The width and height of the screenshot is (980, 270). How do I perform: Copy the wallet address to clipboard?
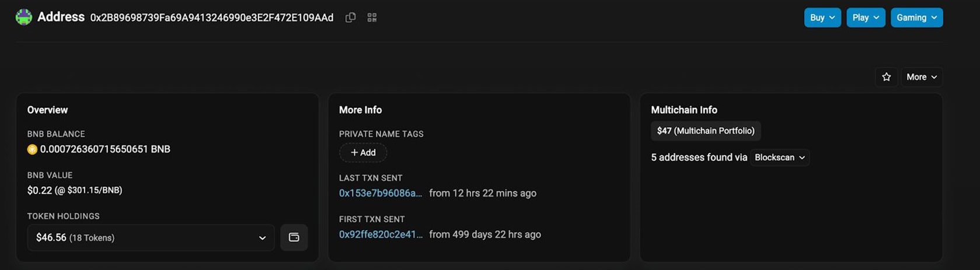pyautogui.click(x=350, y=17)
